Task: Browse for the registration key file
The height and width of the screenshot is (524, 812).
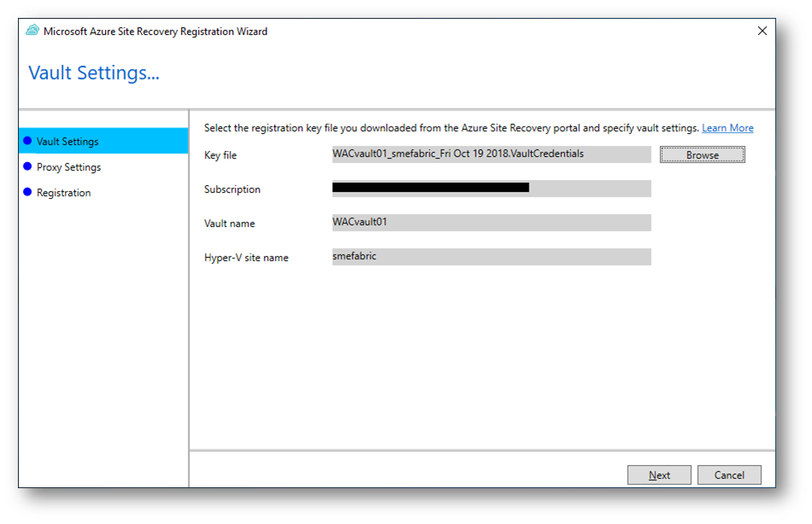Action: [x=702, y=154]
